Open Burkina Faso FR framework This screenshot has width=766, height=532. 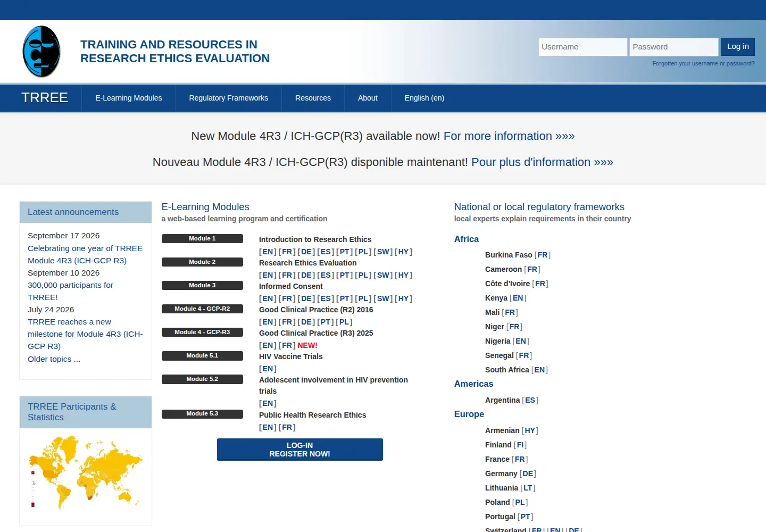pyautogui.click(x=543, y=255)
